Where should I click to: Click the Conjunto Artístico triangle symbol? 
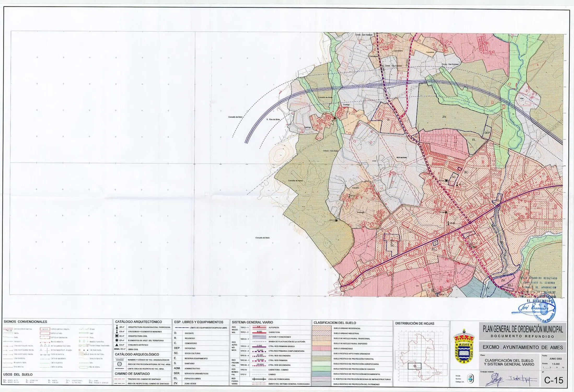click(x=117, y=345)
